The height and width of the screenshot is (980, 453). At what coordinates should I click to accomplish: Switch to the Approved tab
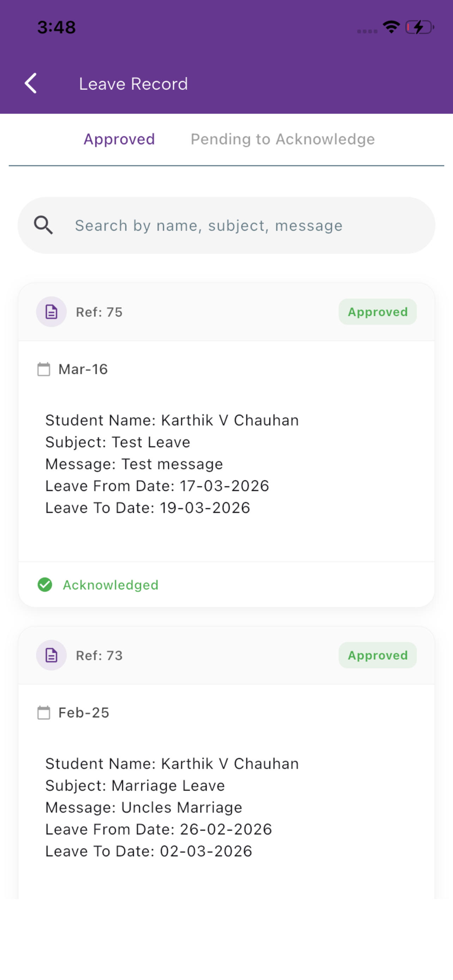coord(120,139)
